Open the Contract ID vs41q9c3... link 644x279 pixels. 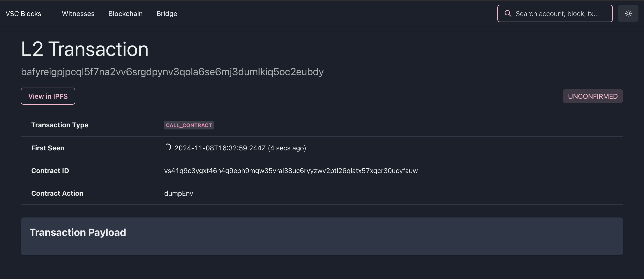[x=291, y=171]
